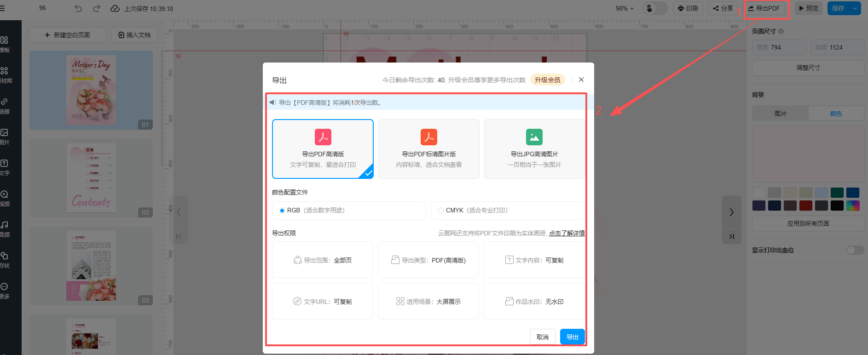
Task: Click the cloud save status icon
Action: 115,8
